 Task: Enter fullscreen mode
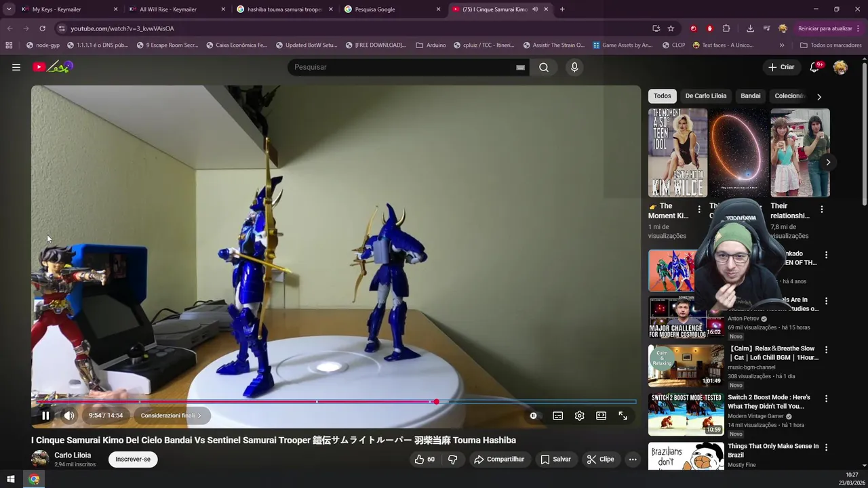[x=623, y=415]
